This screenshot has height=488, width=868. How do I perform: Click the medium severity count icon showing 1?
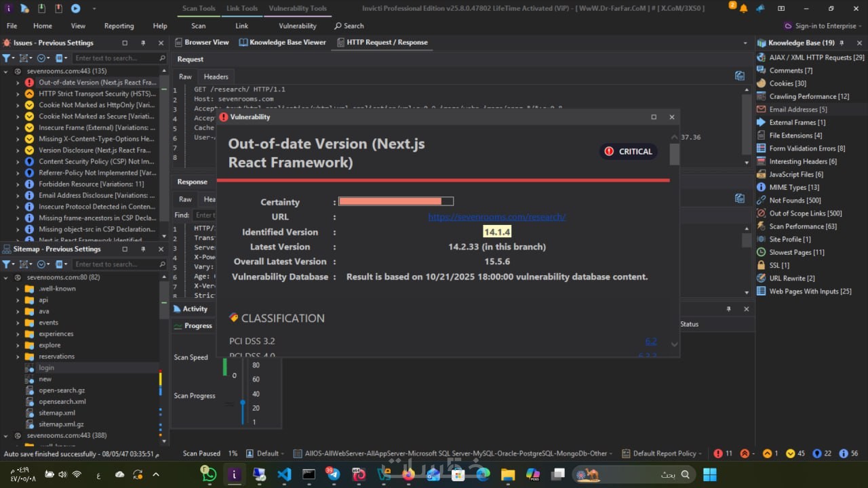(x=767, y=453)
